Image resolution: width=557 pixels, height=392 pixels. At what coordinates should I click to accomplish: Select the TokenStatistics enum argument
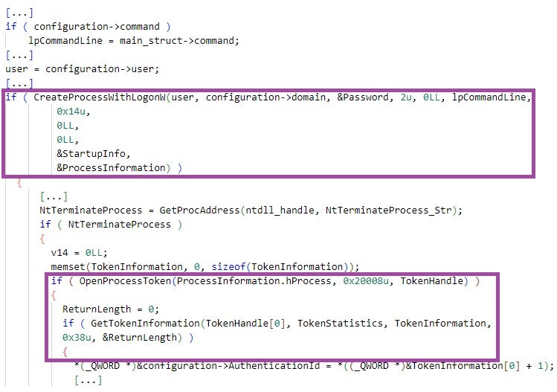(x=340, y=323)
